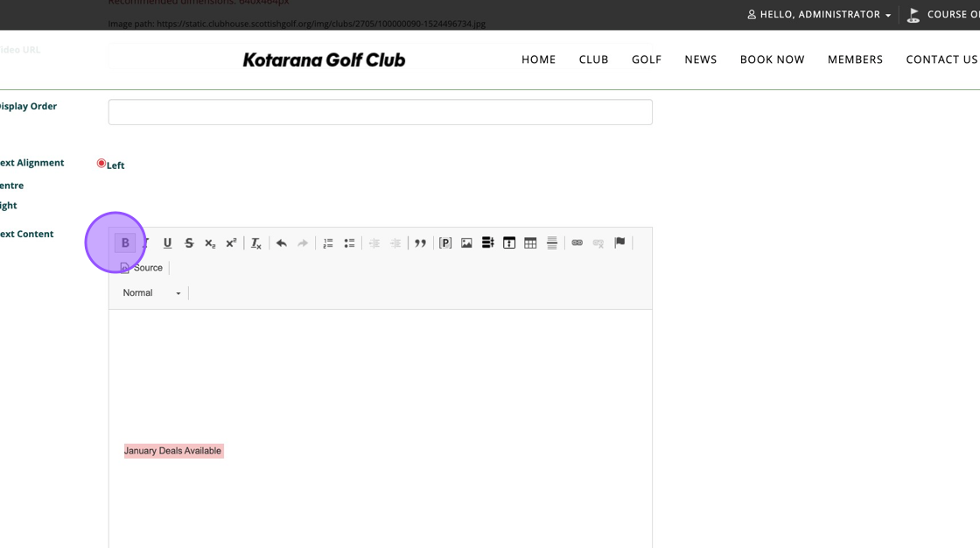980x548 pixels.
Task: Apply Superscript formatting
Action: click(231, 242)
